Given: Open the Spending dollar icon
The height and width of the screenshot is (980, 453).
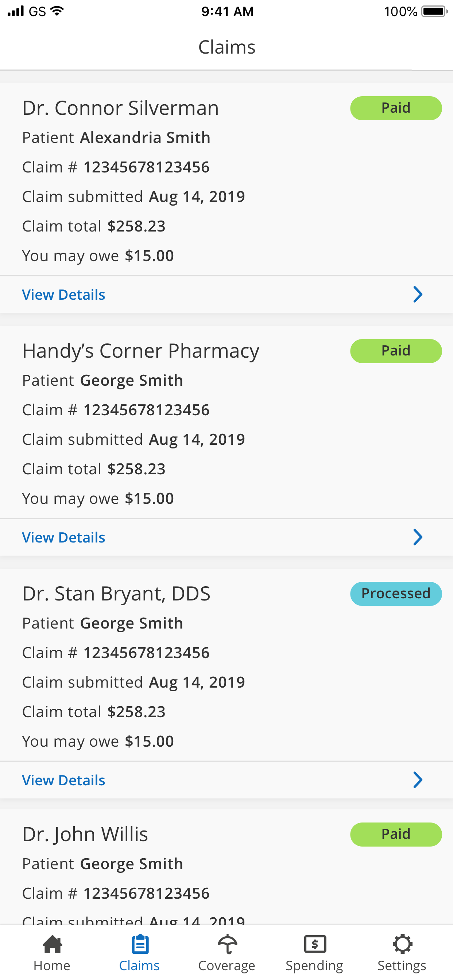Looking at the screenshot, I should tap(315, 944).
